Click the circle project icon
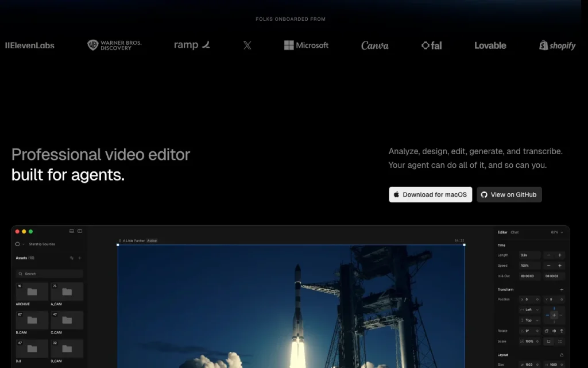 coord(17,244)
